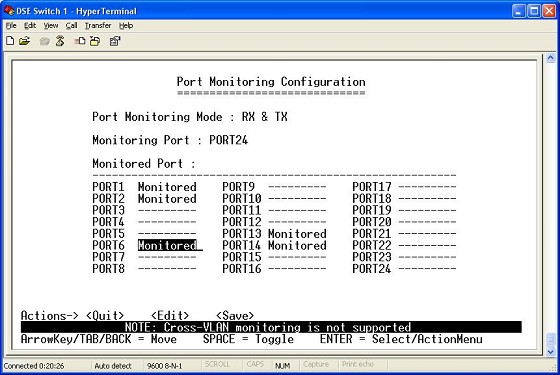Click the Open file toolbar icon
Viewport: 560px width, 375px height.
click(24, 41)
